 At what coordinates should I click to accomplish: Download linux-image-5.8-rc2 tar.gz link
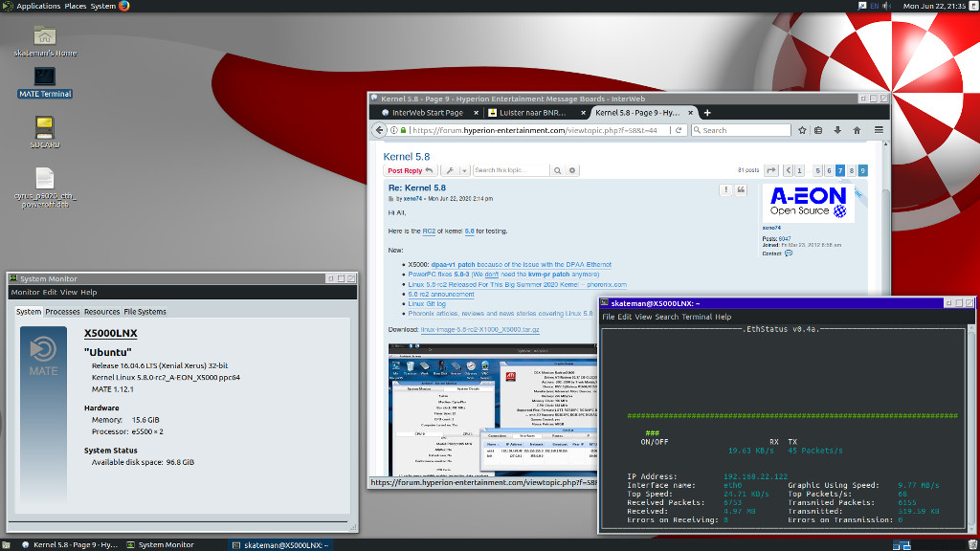(480, 330)
